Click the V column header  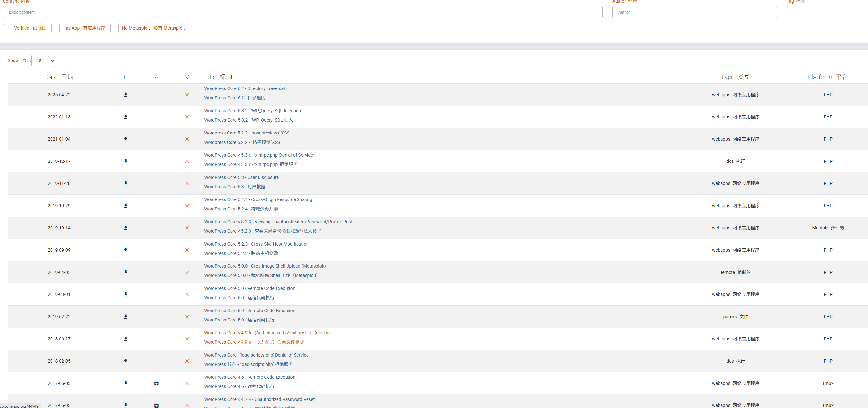click(187, 77)
